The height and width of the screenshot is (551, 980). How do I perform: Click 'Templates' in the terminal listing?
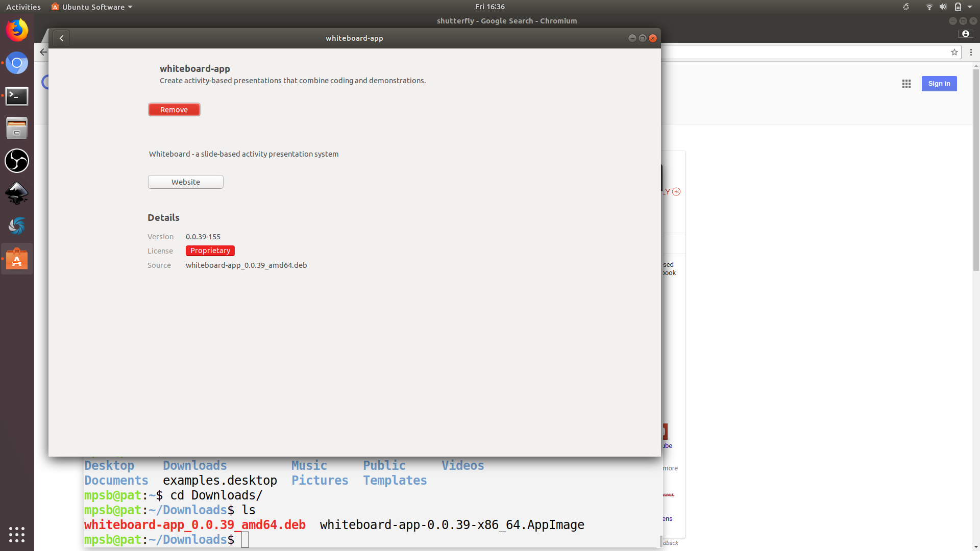tap(395, 481)
